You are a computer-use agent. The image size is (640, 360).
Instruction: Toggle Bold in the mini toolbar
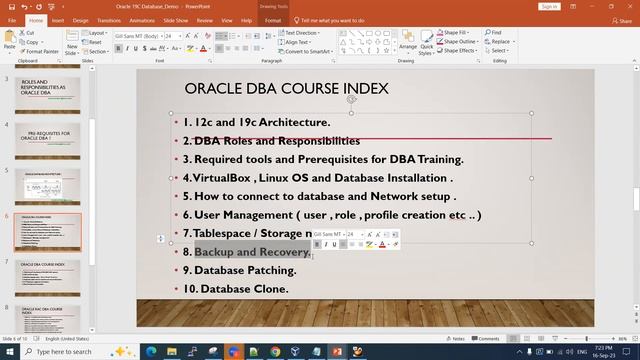click(317, 244)
